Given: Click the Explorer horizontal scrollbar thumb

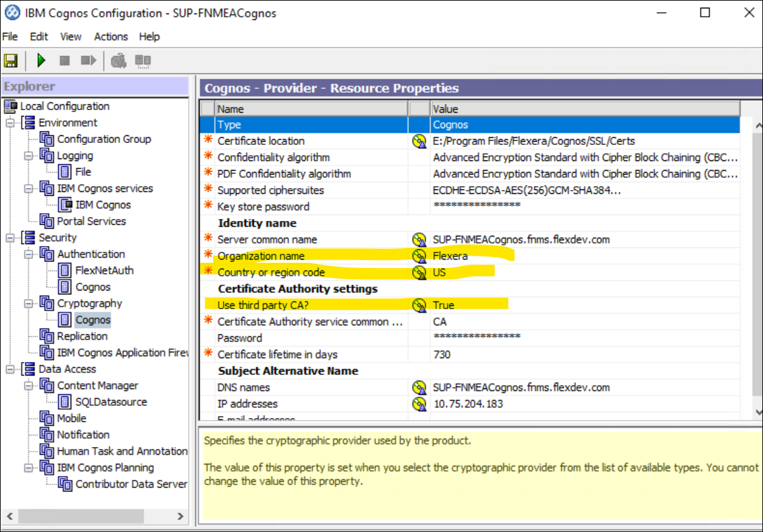Looking at the screenshot, I should pyautogui.click(x=80, y=516).
